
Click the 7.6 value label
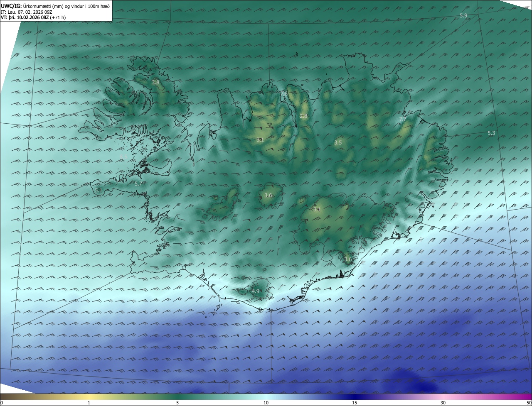(284, 94)
